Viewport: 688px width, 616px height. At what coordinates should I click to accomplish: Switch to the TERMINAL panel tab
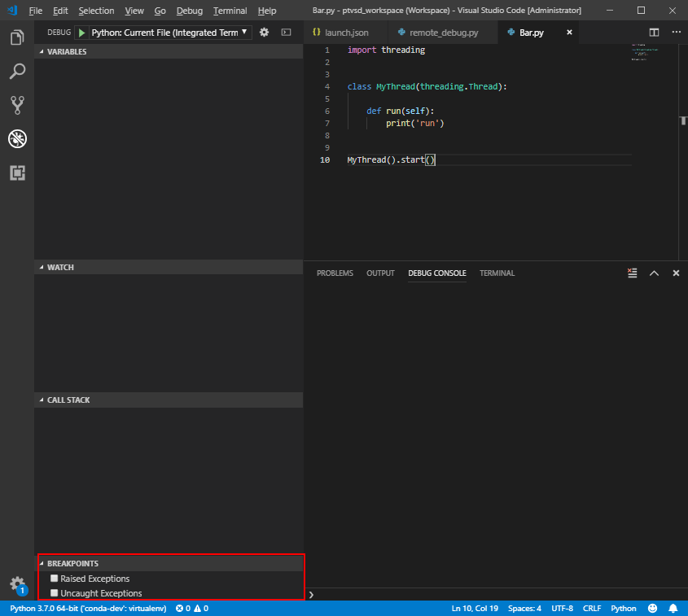497,273
